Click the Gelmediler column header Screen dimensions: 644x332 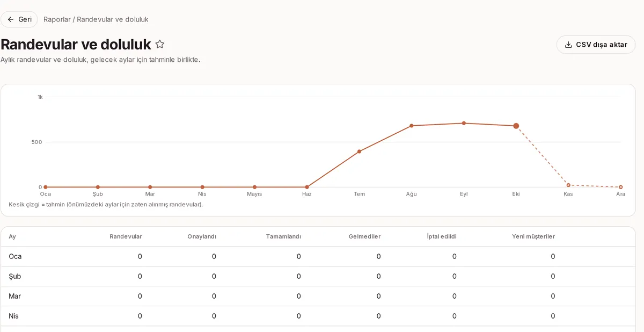coord(364,236)
